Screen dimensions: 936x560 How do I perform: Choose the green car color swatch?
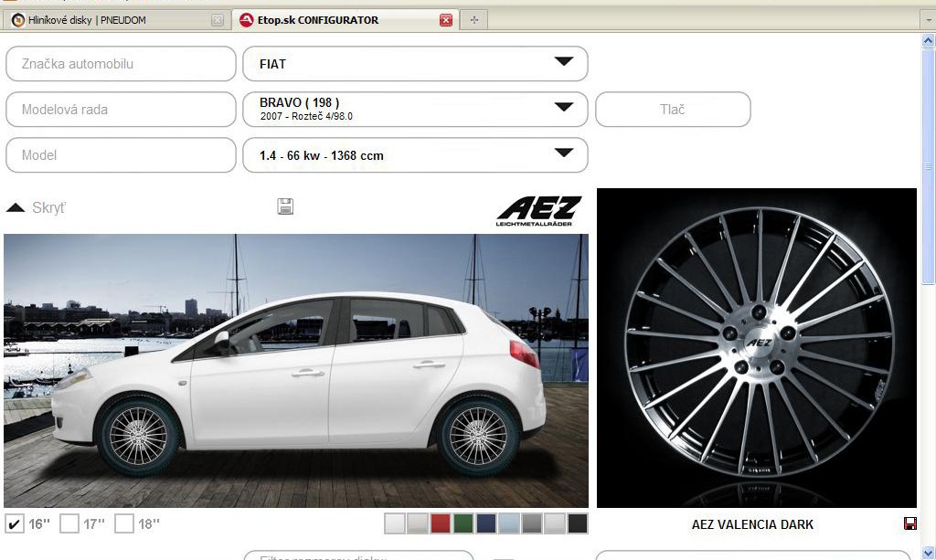click(463, 523)
